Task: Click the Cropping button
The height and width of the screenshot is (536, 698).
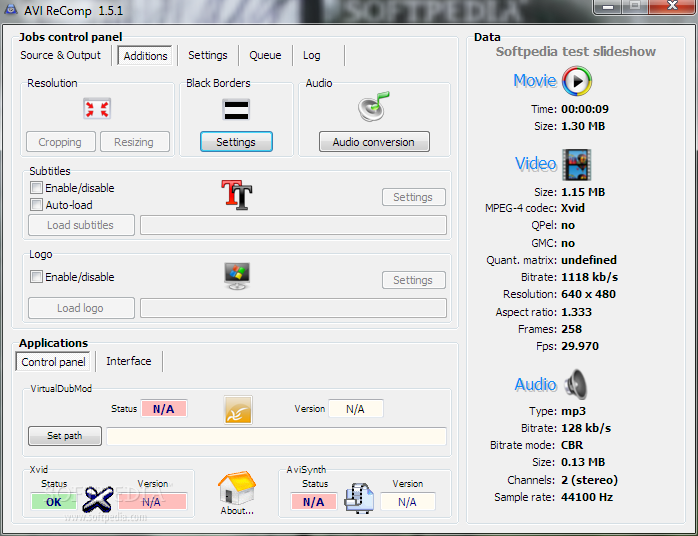Action: 61,142
